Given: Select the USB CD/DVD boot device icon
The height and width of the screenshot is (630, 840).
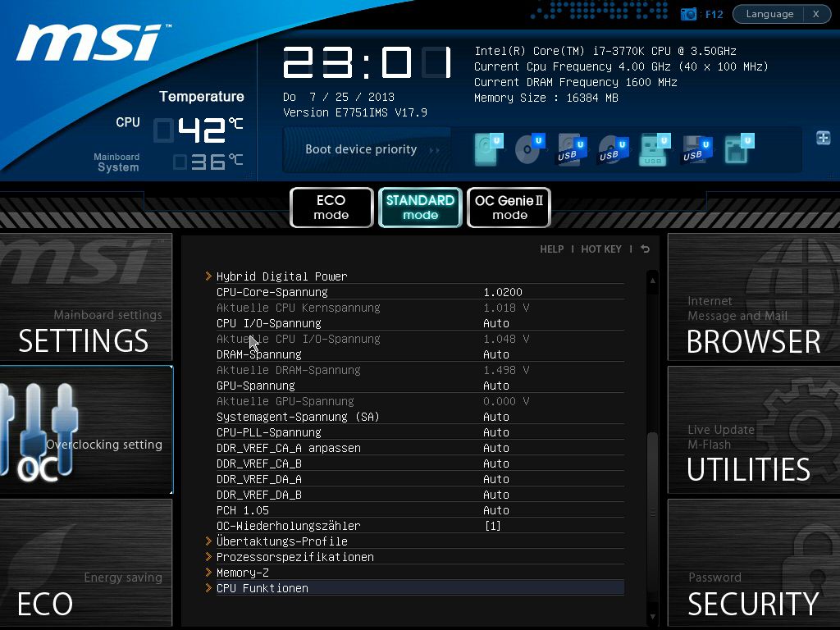Looking at the screenshot, I should tap(613, 149).
